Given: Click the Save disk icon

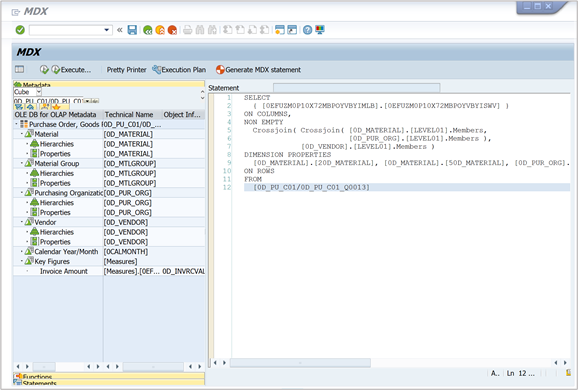Looking at the screenshot, I should (132, 30).
